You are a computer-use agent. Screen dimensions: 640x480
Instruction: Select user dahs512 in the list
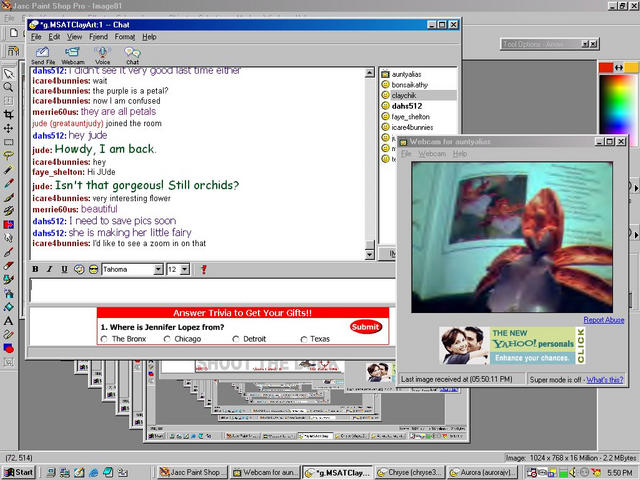(407, 106)
